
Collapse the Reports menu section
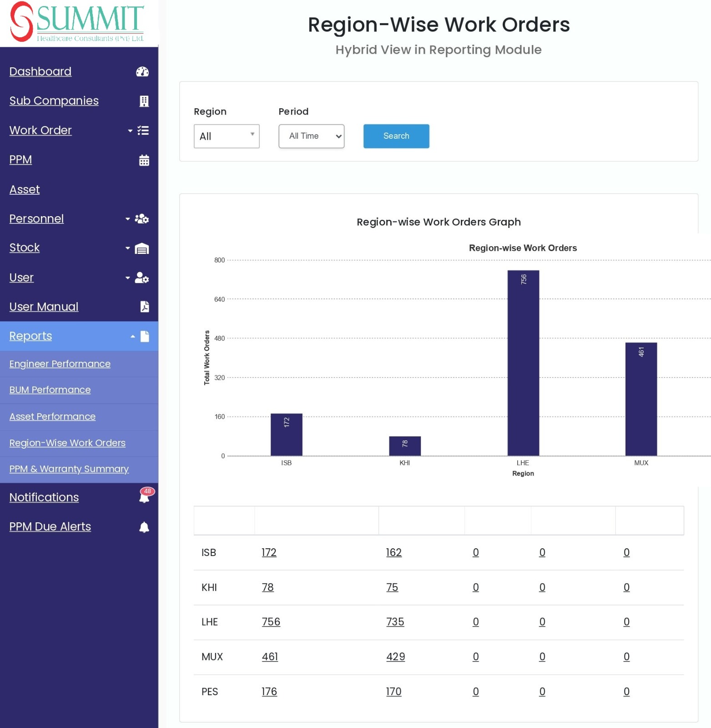tap(133, 336)
